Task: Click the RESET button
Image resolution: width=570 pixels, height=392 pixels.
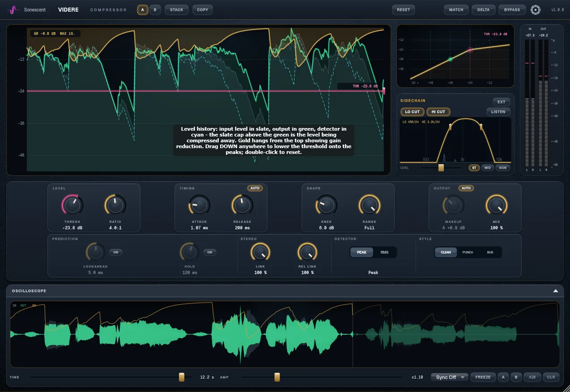Action: (x=404, y=10)
